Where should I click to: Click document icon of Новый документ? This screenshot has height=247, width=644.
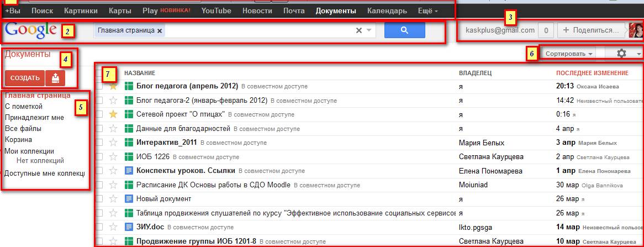tap(129, 199)
